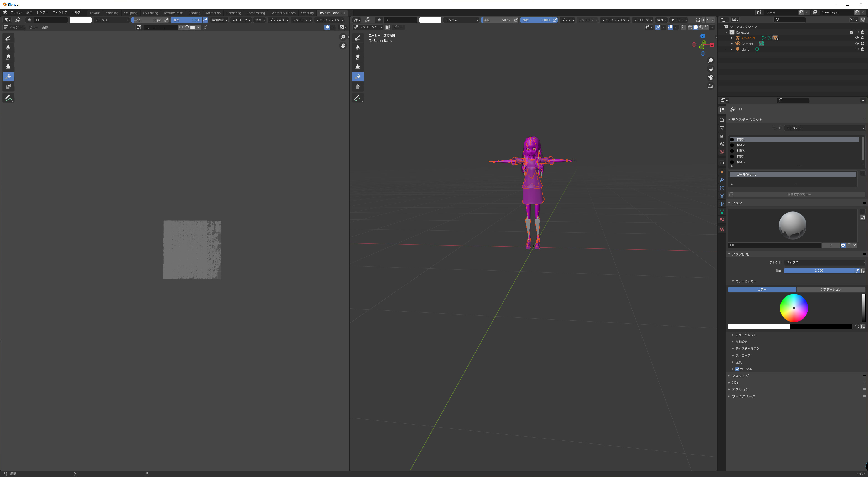This screenshot has height=477, width=868.
Task: Hide the Light object in viewport
Action: 857,49
